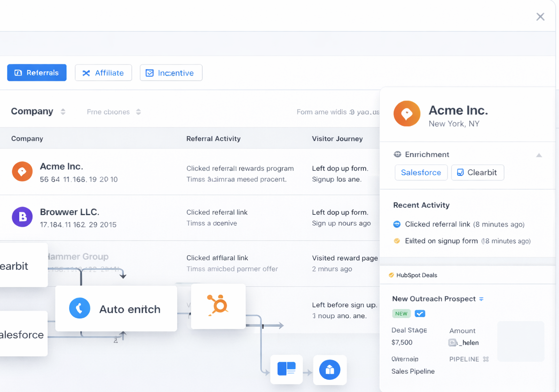
Task: Click the green NEW status badge
Action: 401,314
